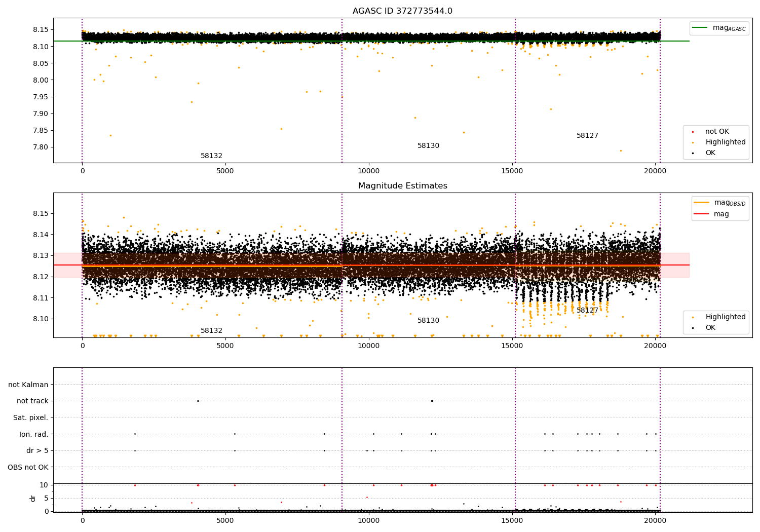Click the 'Sat. pixel.' axis label
Viewport: 760px width, 532px height.
click(31, 418)
